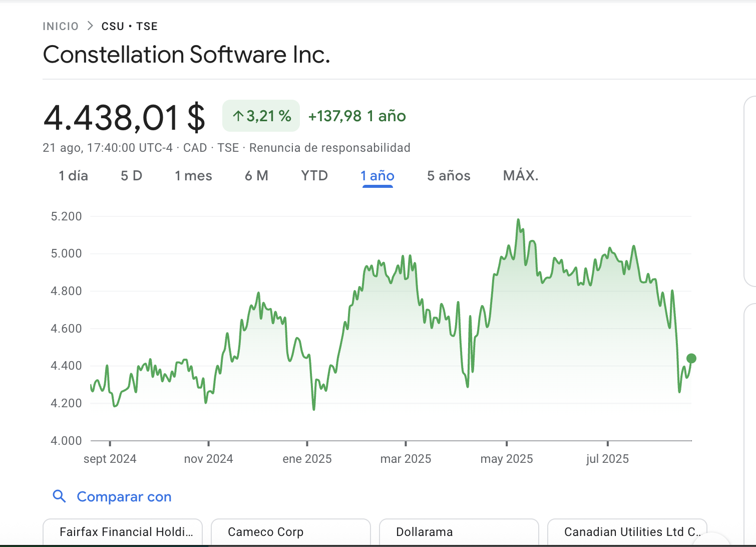Open the Renuncia de responsabilidad link
Screen dimensions: 756x547
[x=329, y=148]
